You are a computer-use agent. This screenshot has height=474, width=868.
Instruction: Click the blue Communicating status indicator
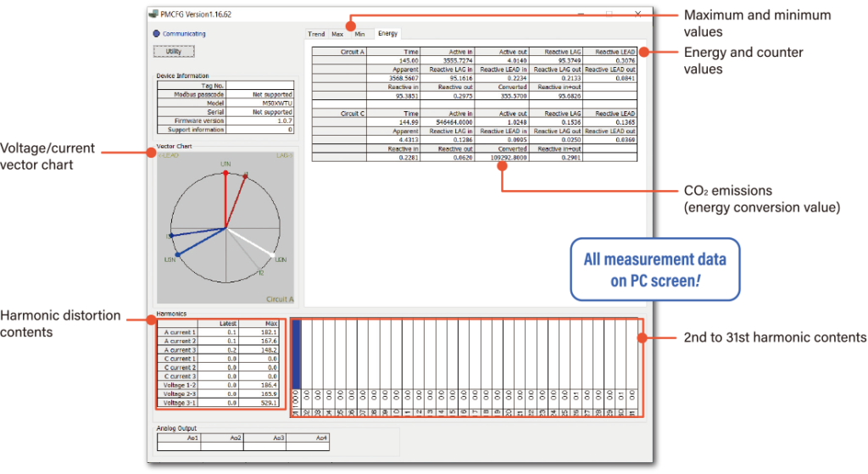click(x=158, y=34)
